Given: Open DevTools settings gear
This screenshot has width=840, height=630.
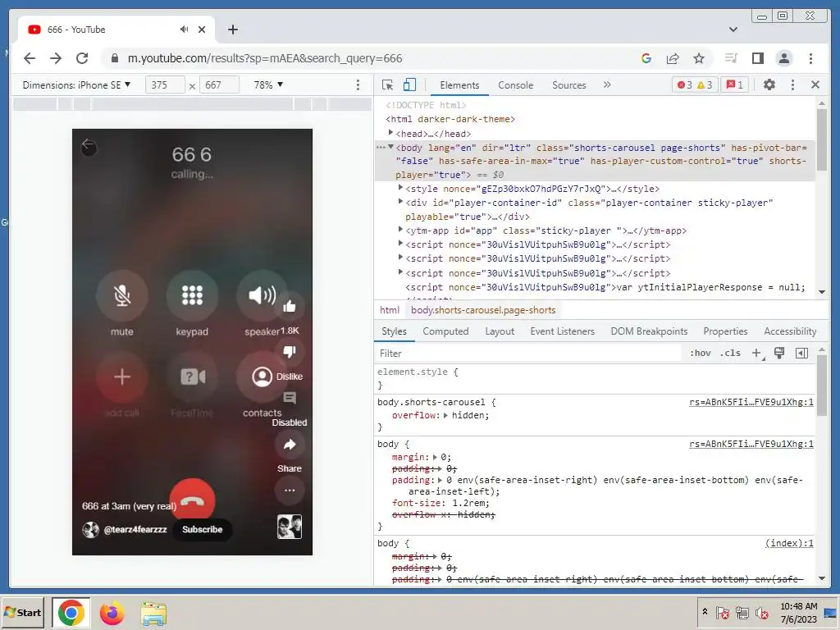Looking at the screenshot, I should 769,84.
